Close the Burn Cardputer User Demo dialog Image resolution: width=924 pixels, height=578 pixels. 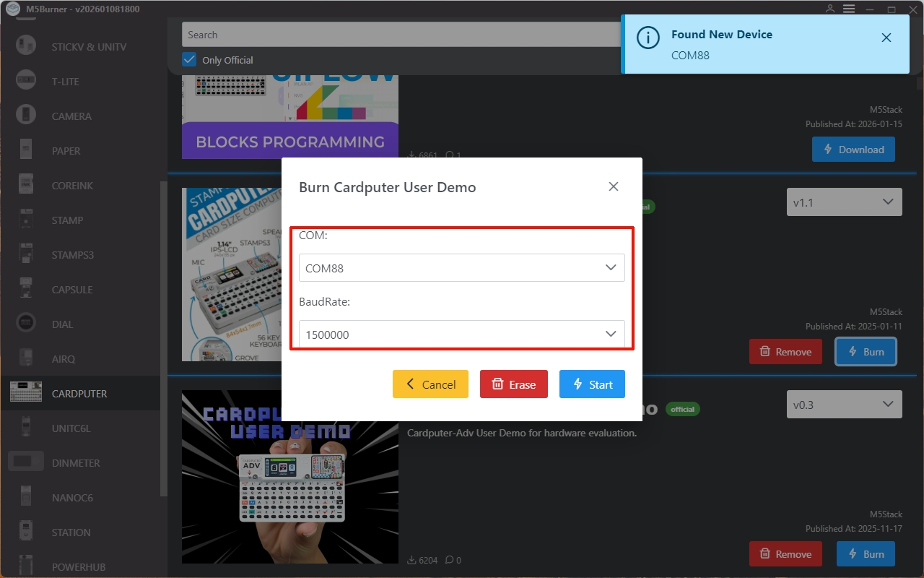pyautogui.click(x=614, y=186)
